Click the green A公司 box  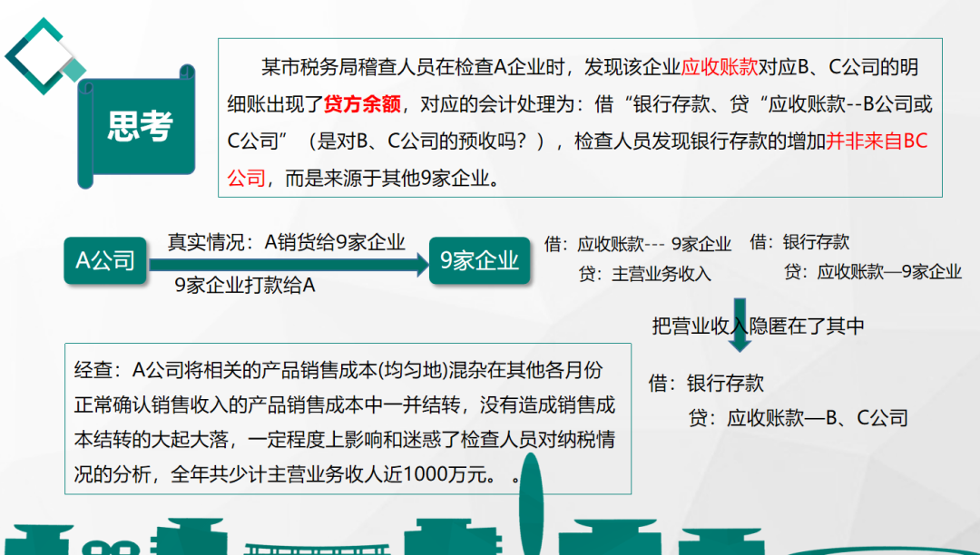(105, 260)
